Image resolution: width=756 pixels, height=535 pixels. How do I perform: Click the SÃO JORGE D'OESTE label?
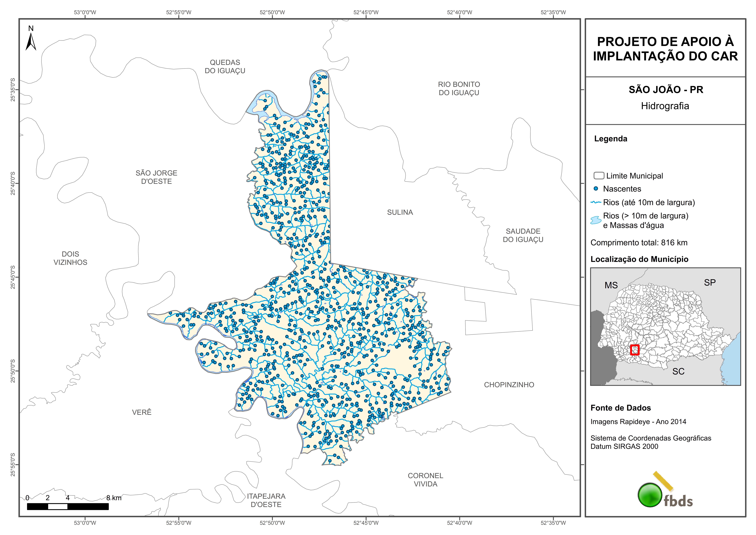point(156,177)
